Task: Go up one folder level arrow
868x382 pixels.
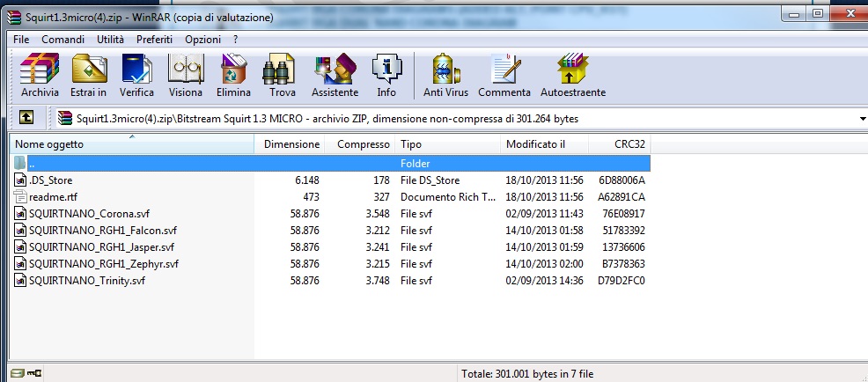Action: [26, 117]
